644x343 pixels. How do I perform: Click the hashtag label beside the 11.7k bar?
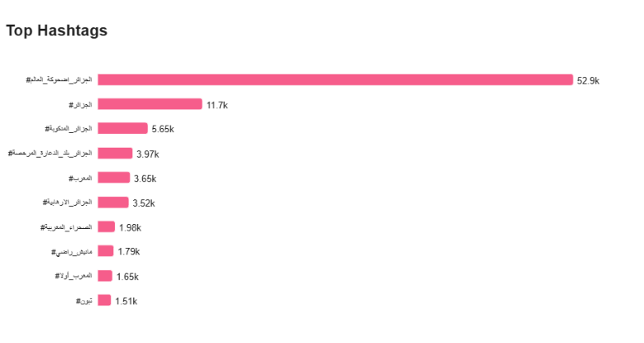pyautogui.click(x=80, y=105)
